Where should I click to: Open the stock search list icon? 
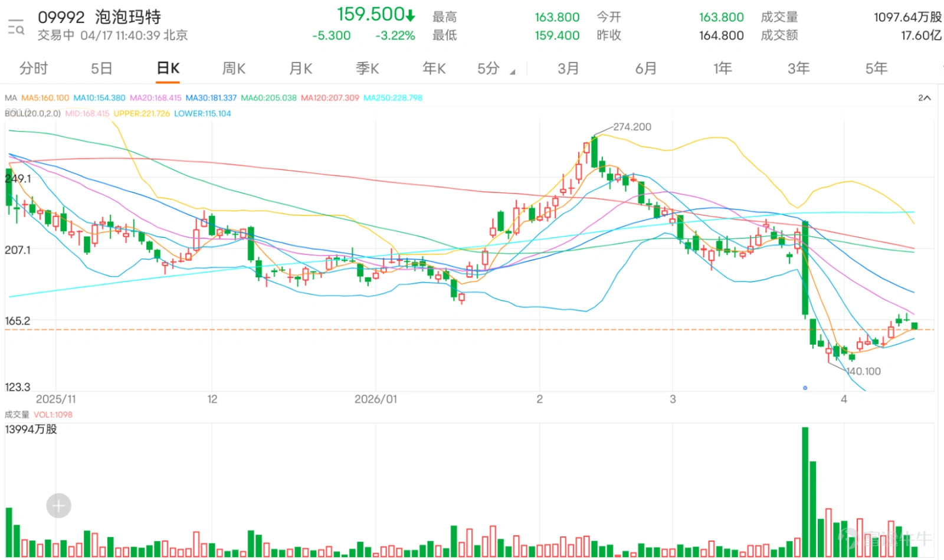(x=16, y=27)
